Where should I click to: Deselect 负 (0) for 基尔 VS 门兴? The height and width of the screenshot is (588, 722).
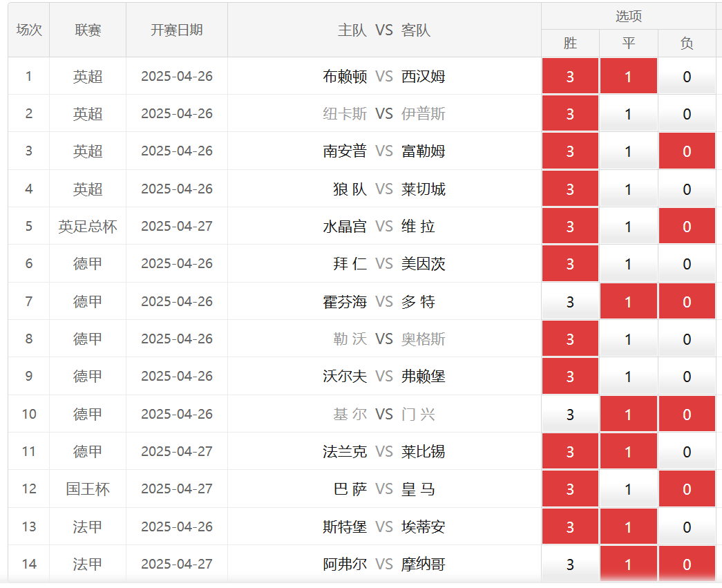(x=687, y=414)
